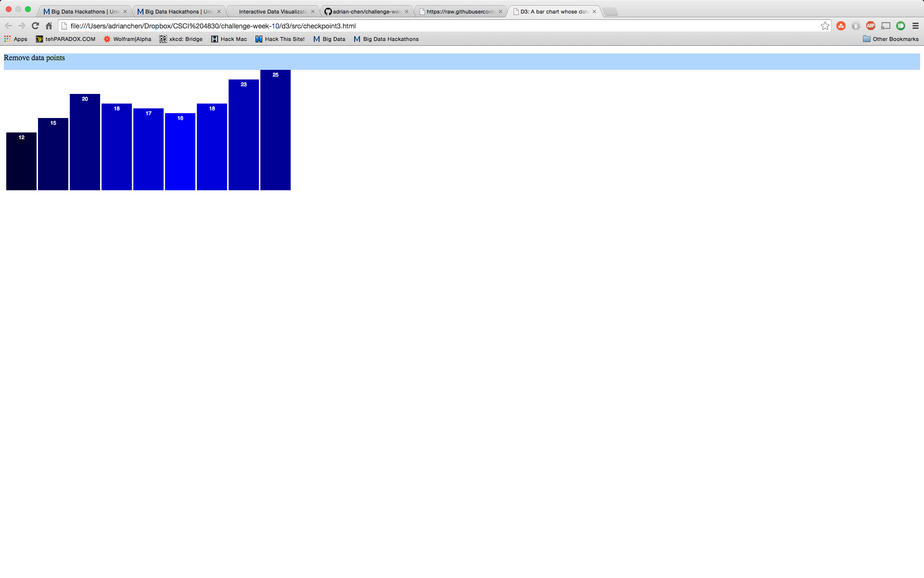Switch to the adrian-chen/challenge-week GitHub tab
The width and height of the screenshot is (924, 578).
pos(366,12)
